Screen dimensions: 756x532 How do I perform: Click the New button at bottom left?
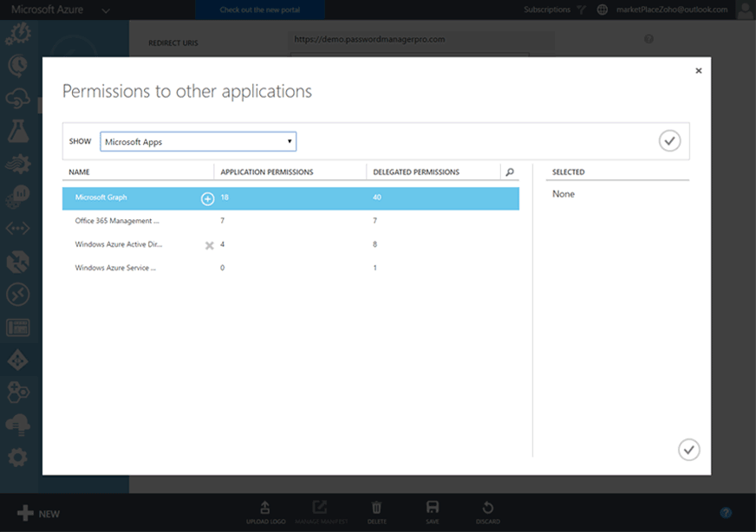pyautogui.click(x=39, y=513)
